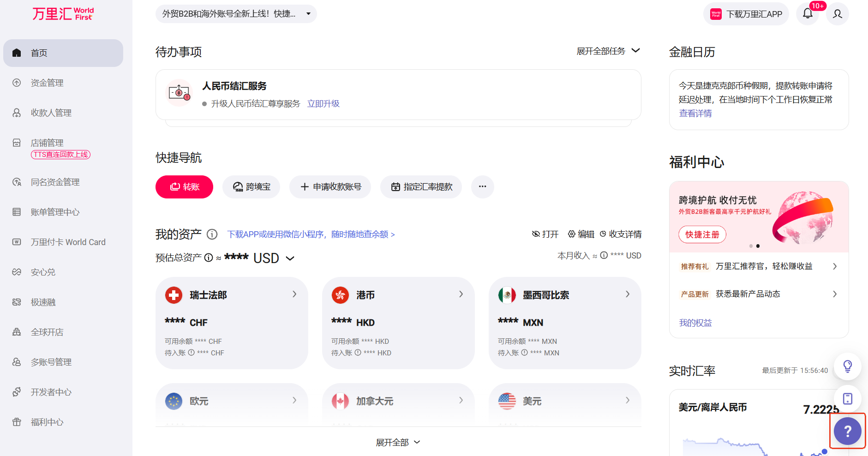The width and height of the screenshot is (868, 456).
Task: Click the purple help question mark button
Action: (x=847, y=431)
